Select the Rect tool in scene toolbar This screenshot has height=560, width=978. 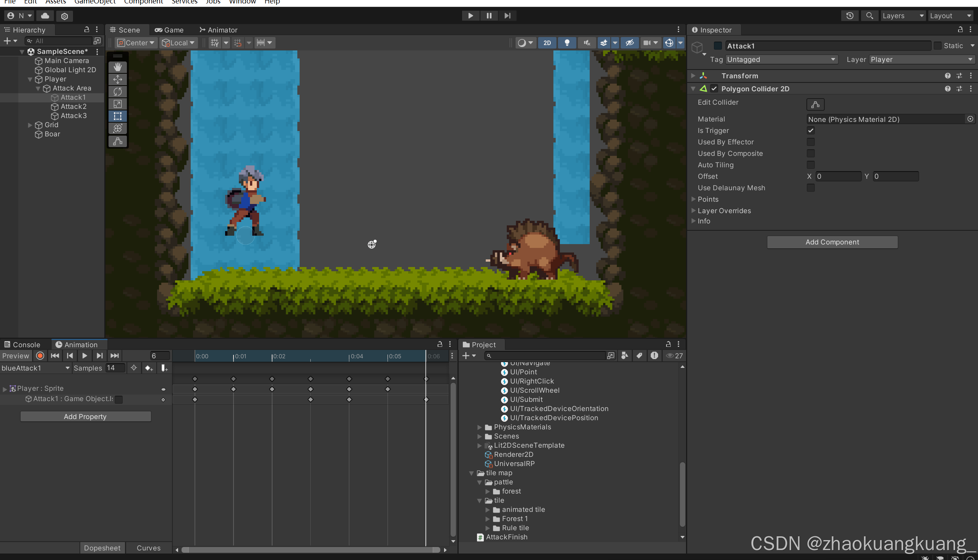[x=118, y=116]
